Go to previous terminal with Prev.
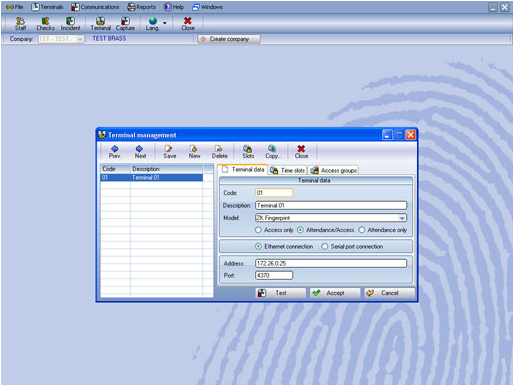Image resolution: width=514 pixels, height=387 pixels. [114, 152]
